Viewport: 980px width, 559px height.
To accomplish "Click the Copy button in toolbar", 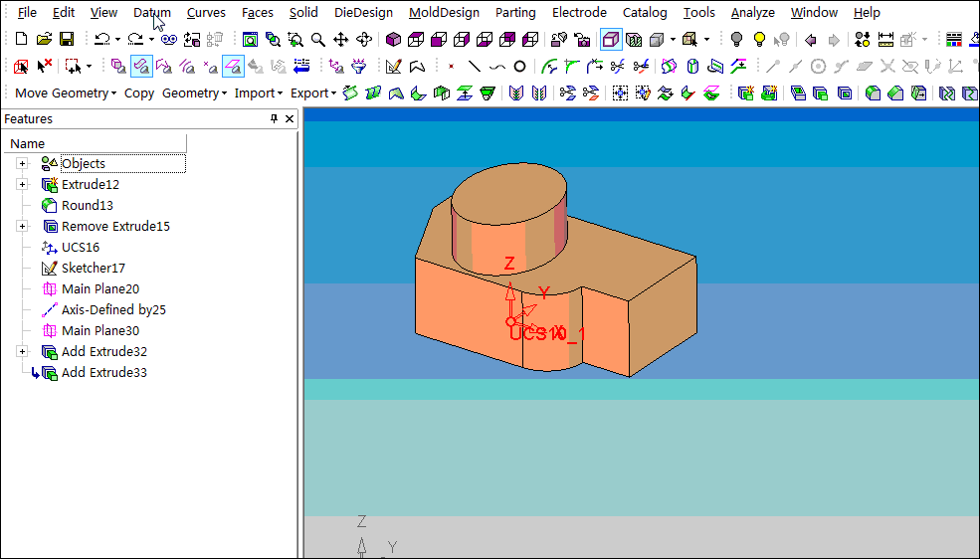I will pyautogui.click(x=138, y=93).
